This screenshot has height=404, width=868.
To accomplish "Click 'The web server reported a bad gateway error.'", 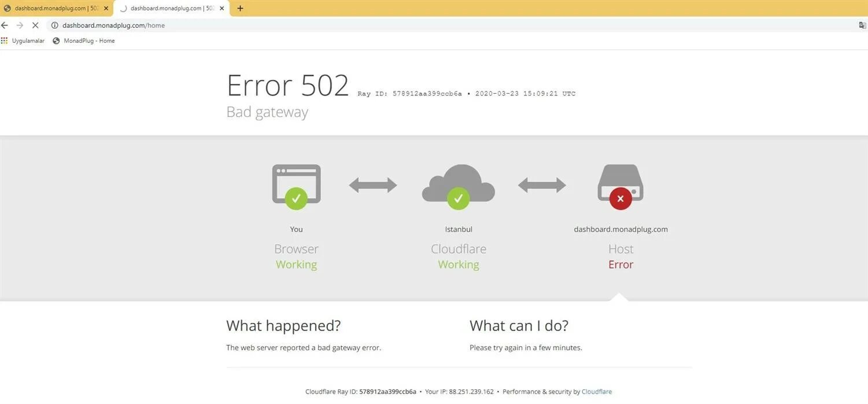I will (304, 348).
